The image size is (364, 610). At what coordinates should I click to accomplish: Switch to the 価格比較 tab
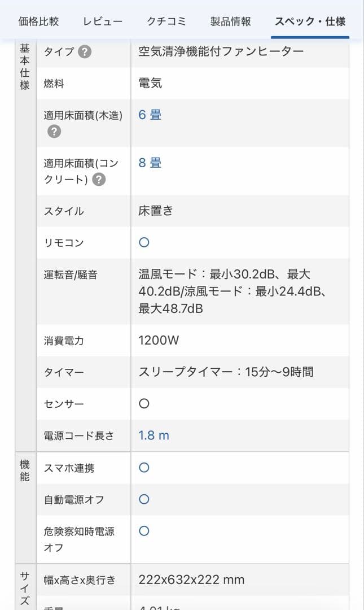pyautogui.click(x=38, y=19)
